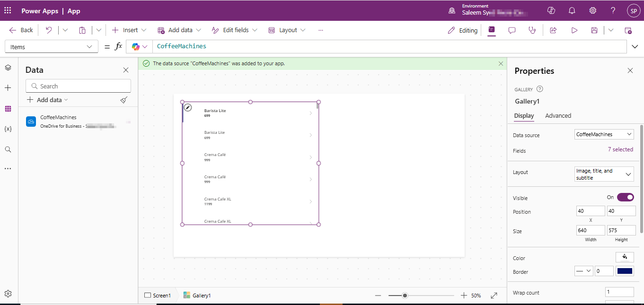
Task: Open the fill Color picker swatch
Action: coord(625,257)
